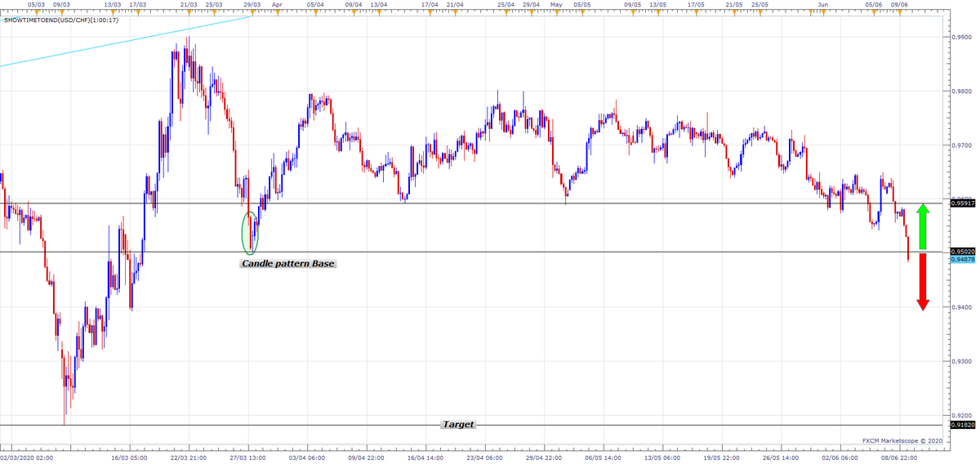Click the '02/06 06:00' bottom axis label

click(x=840, y=458)
